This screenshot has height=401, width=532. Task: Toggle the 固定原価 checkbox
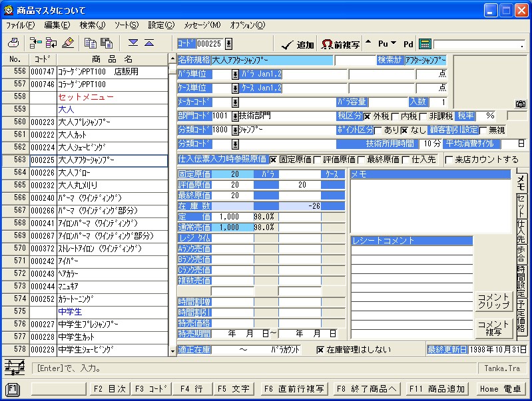tap(273, 160)
